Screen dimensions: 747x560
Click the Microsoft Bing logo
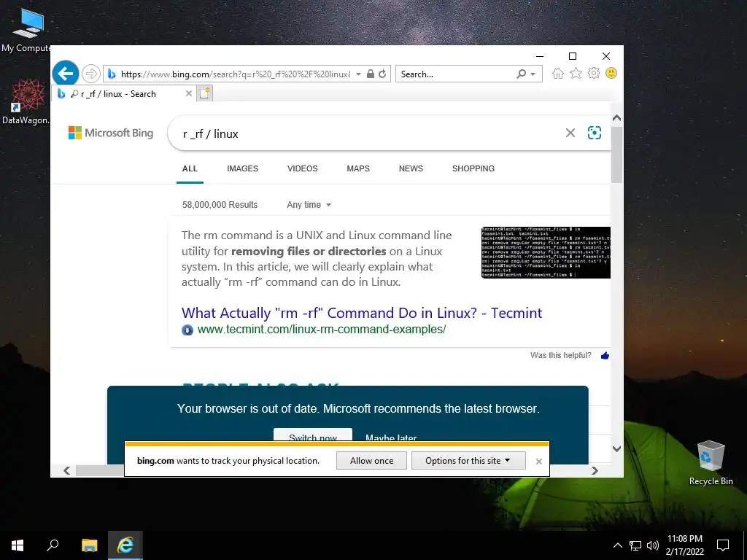(x=111, y=133)
